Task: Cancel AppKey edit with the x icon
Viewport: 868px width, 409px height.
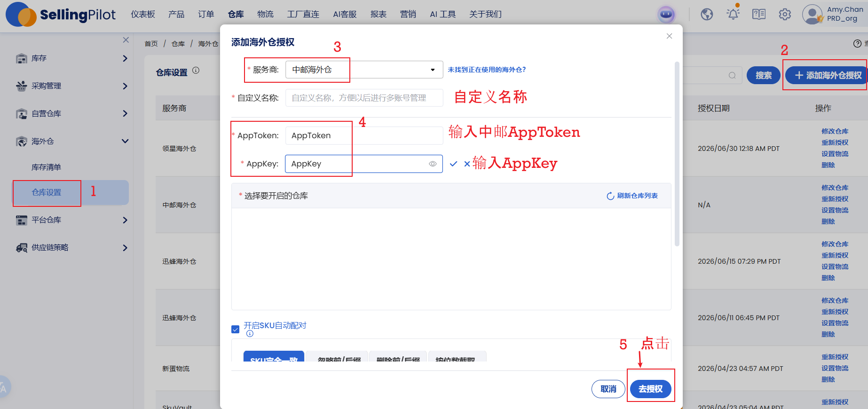Action: [467, 164]
